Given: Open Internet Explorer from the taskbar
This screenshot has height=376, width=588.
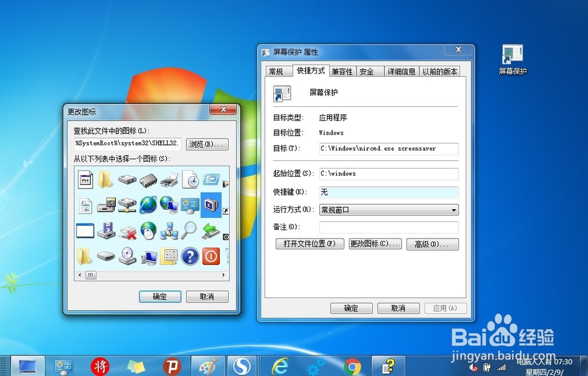Looking at the screenshot, I should click(280, 366).
